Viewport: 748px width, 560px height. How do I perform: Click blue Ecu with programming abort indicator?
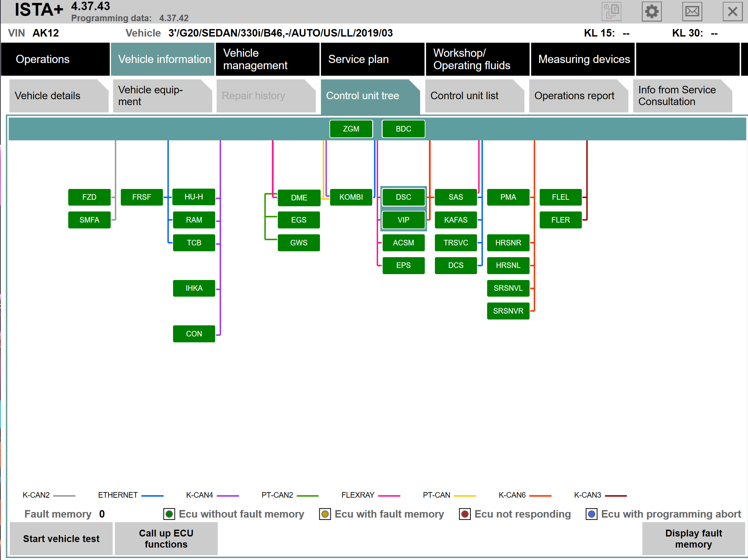pos(591,514)
